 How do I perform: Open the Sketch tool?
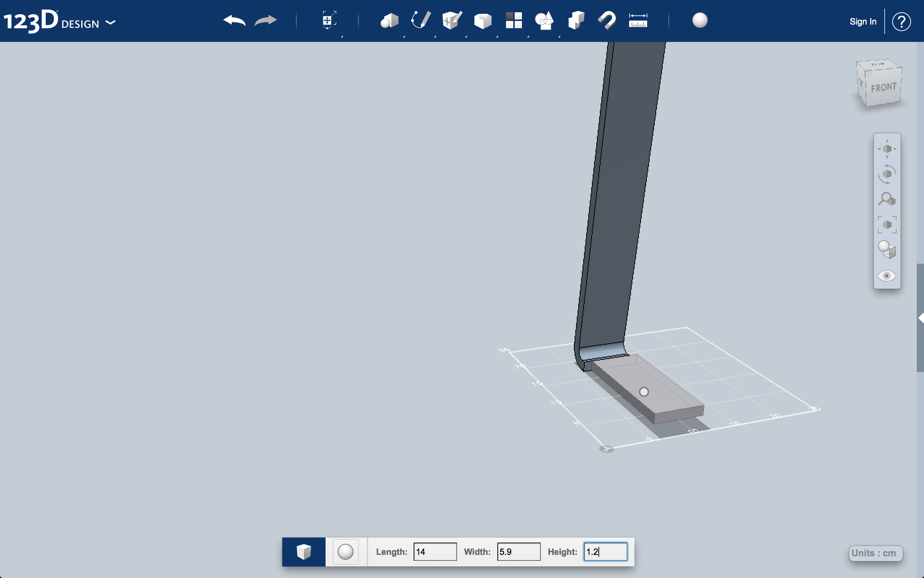(x=421, y=20)
